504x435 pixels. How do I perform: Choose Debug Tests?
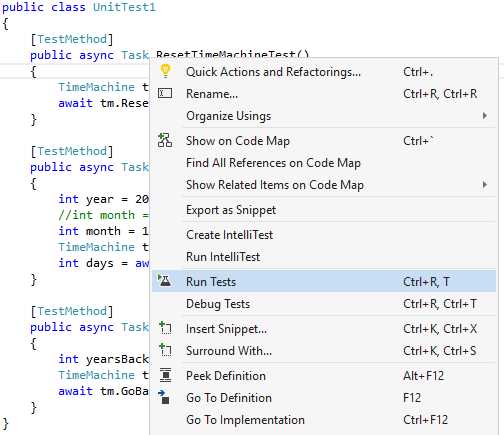324,304
